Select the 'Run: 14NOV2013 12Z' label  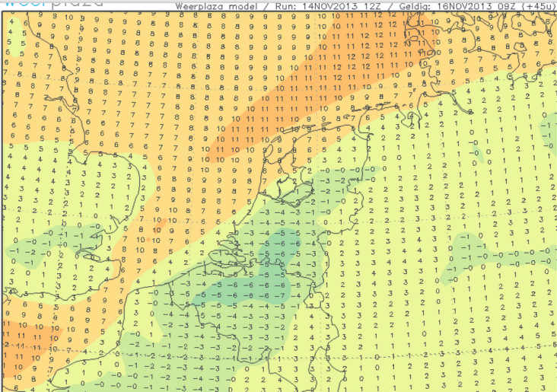[x=319, y=6]
